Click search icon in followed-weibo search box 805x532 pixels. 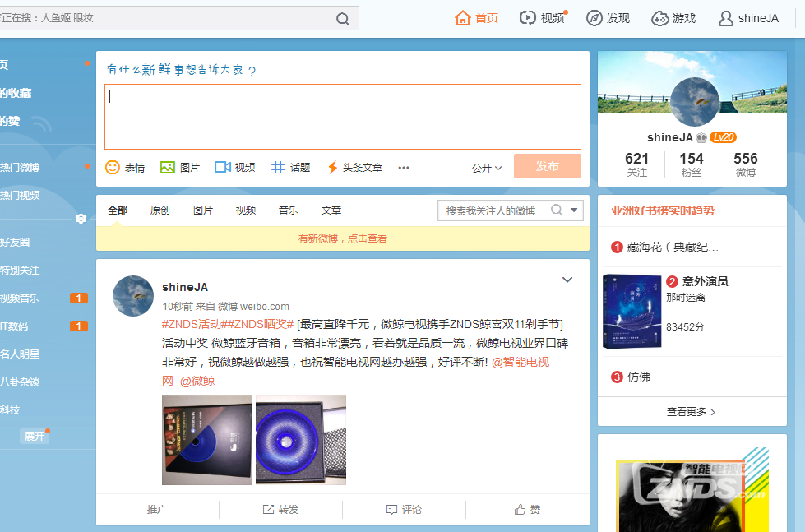tap(557, 210)
